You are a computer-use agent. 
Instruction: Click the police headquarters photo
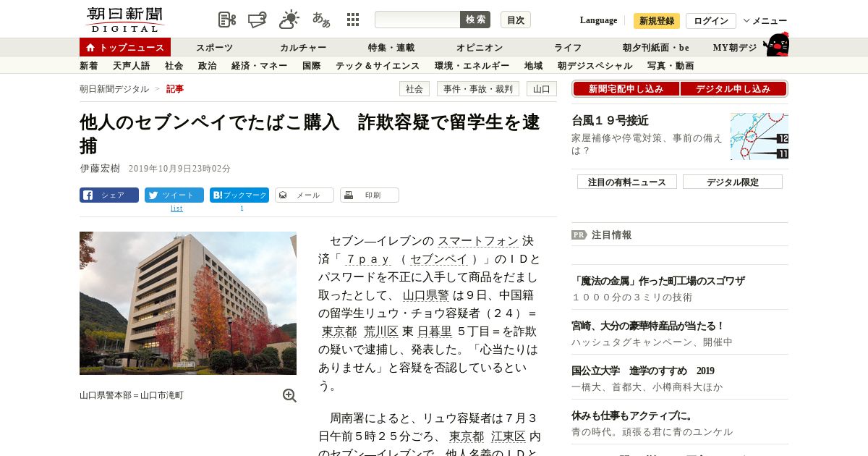(x=188, y=303)
